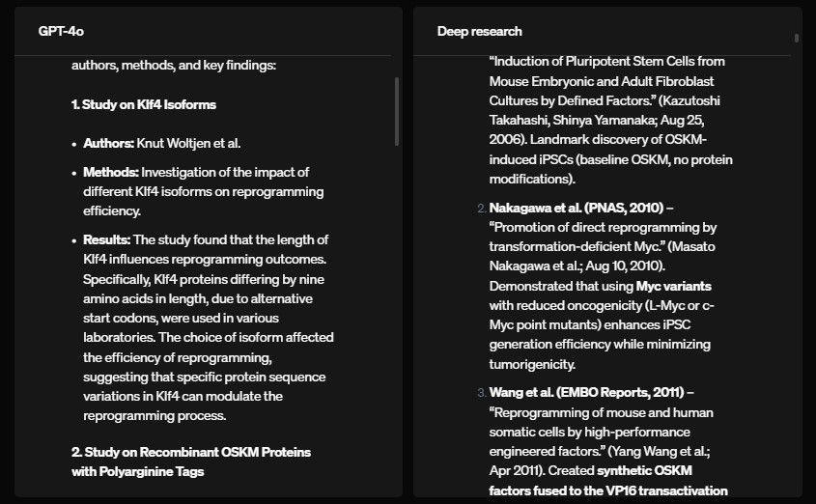The height and width of the screenshot is (504, 816).
Task: Select the Deep research panel header
Action: tap(479, 31)
